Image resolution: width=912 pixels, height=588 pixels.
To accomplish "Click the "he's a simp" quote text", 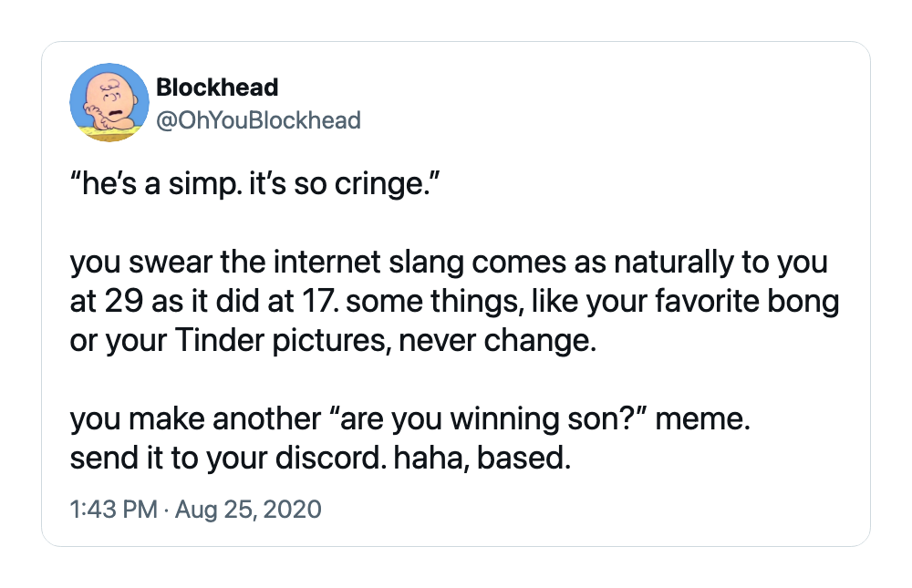I will click(x=153, y=184).
